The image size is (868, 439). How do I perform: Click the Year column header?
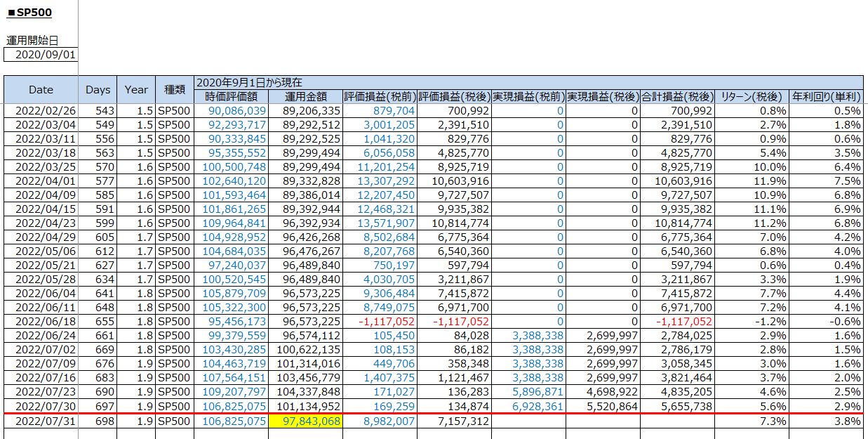point(136,89)
